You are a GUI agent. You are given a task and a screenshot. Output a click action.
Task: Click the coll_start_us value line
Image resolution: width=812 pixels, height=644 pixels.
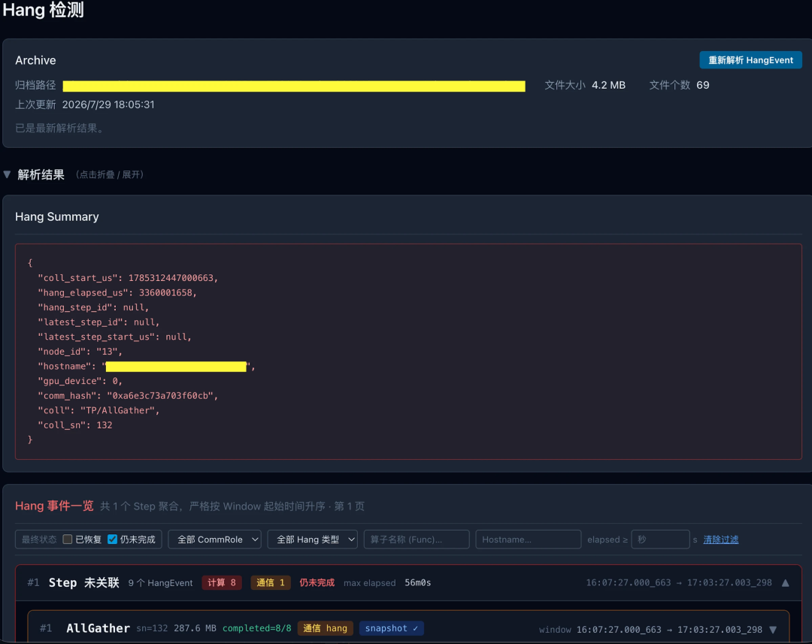128,278
